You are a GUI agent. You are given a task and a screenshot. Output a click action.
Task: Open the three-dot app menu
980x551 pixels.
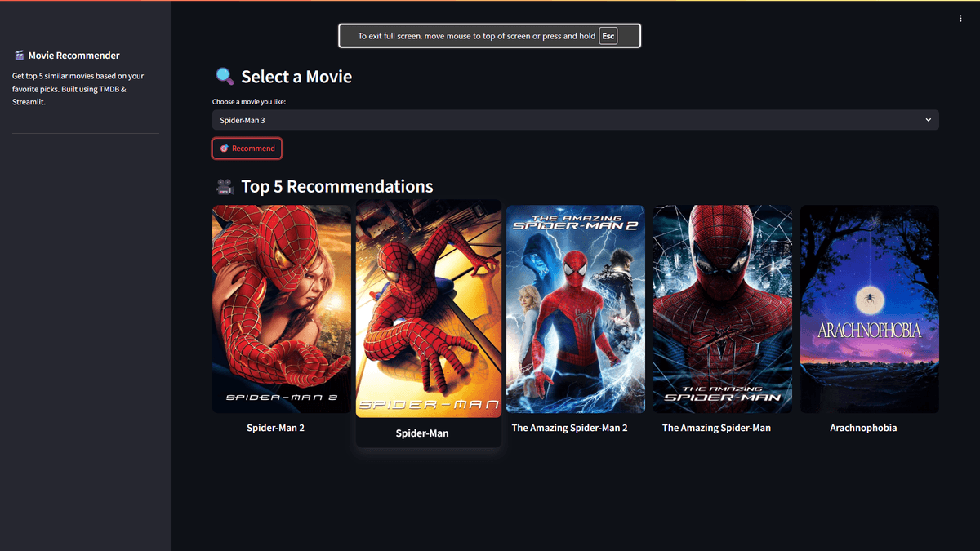tap(960, 19)
